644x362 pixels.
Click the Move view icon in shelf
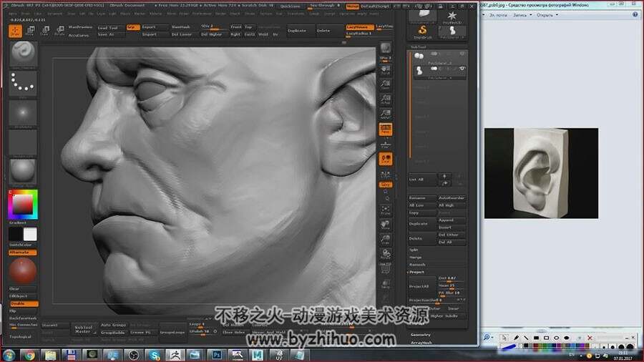coord(385,225)
